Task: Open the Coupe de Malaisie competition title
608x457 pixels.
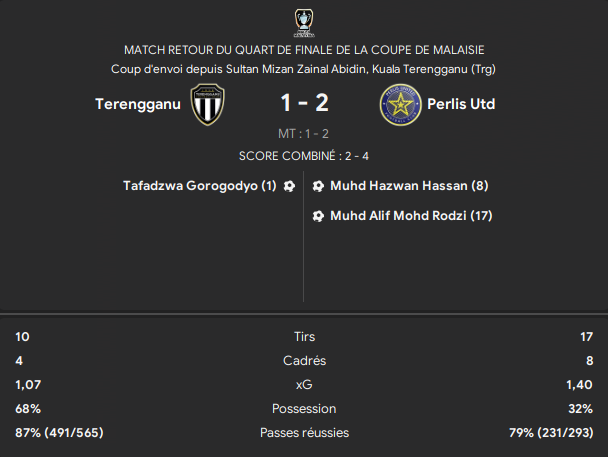Action: [x=304, y=50]
